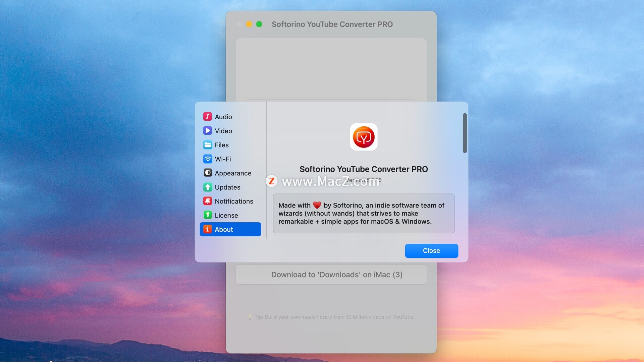Click the About pane vertical scrollbar
This screenshot has width=644, height=362.
(x=465, y=133)
